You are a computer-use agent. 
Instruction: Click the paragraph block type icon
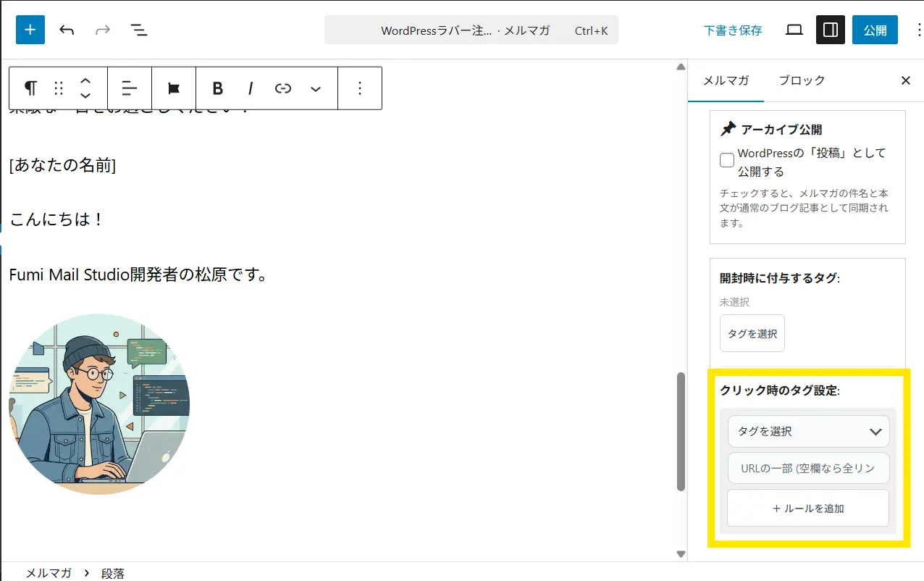pyautogui.click(x=30, y=88)
